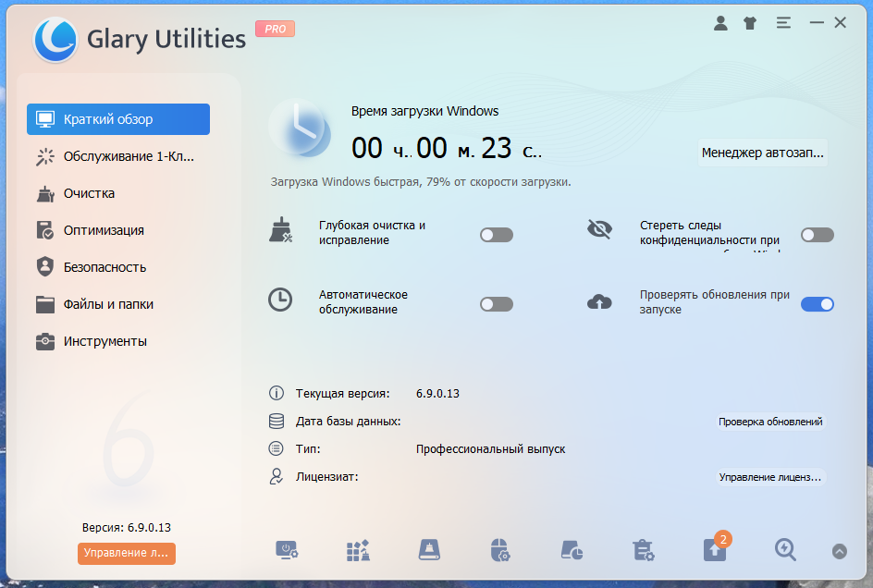Switch to the Оптимизация section
Viewport: 873px width, 588px height.
pyautogui.click(x=118, y=230)
